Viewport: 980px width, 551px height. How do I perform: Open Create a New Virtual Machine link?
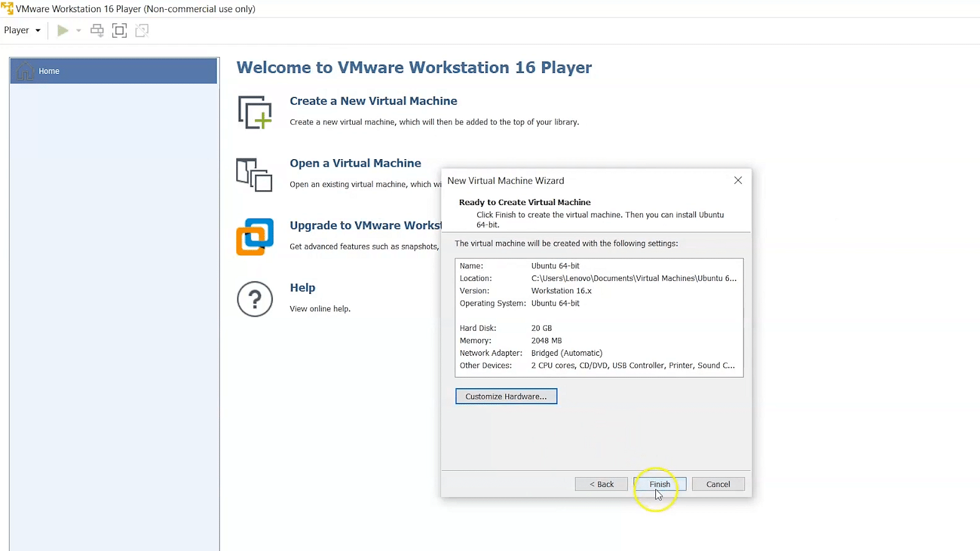[x=373, y=101]
